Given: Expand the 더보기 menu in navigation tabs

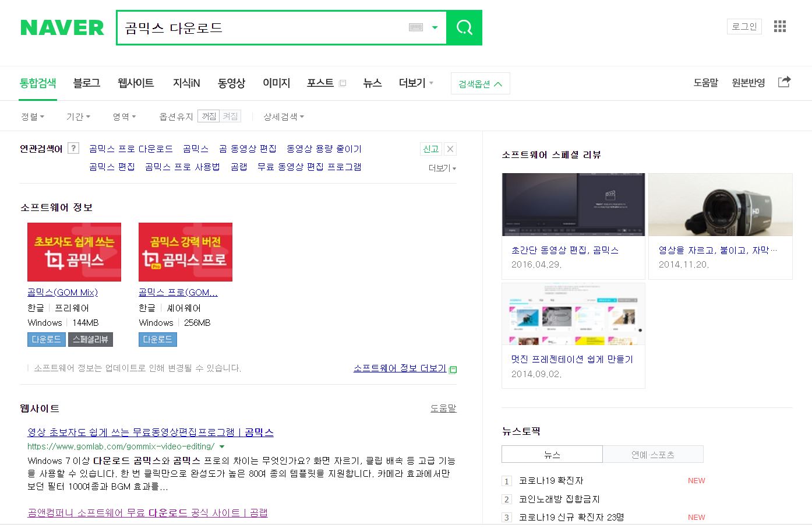Looking at the screenshot, I should click(416, 83).
